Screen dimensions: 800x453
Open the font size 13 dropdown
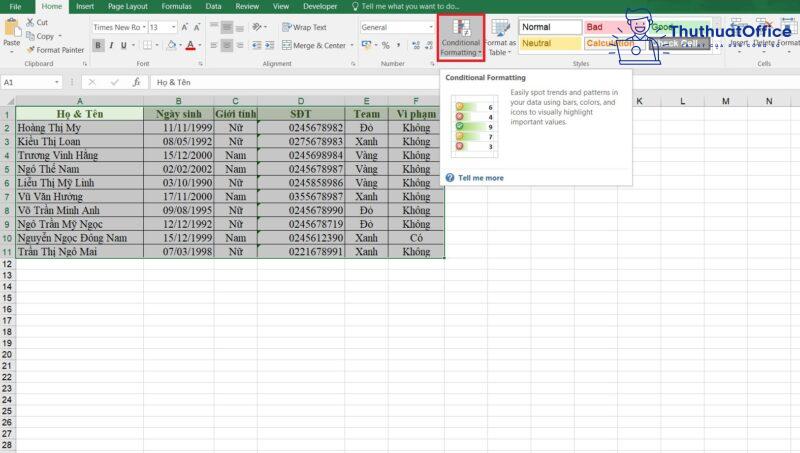pos(173,27)
